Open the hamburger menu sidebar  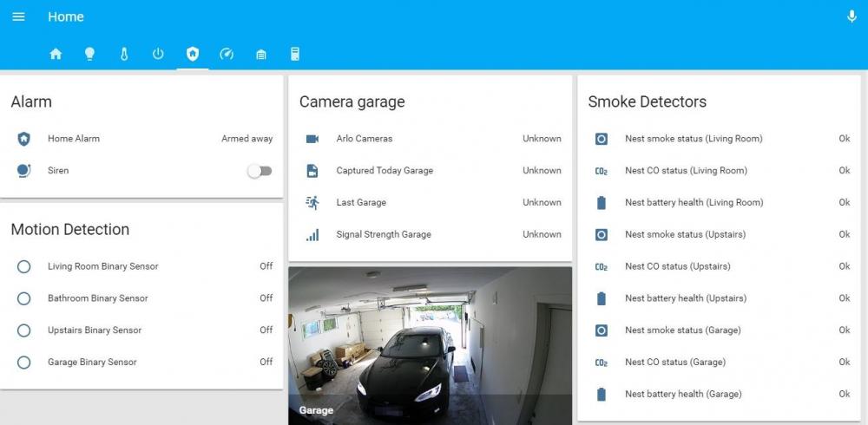[18, 17]
